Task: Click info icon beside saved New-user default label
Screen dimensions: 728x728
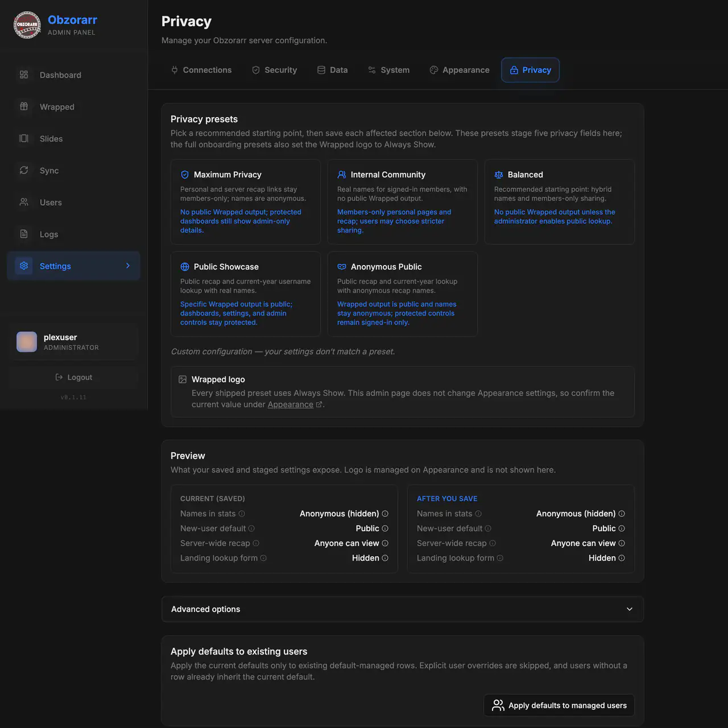Action: (251, 528)
